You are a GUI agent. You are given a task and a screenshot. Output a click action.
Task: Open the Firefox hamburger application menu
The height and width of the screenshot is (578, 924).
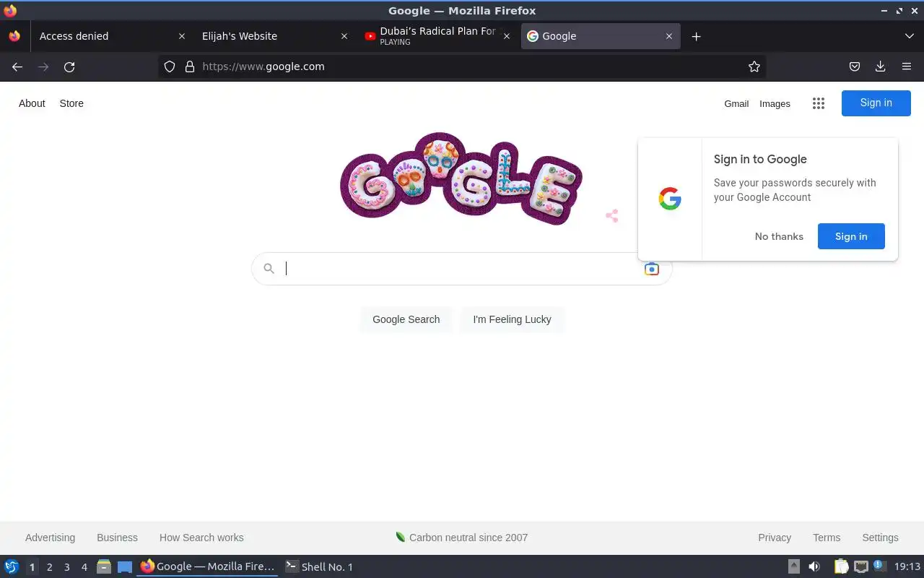(907, 66)
